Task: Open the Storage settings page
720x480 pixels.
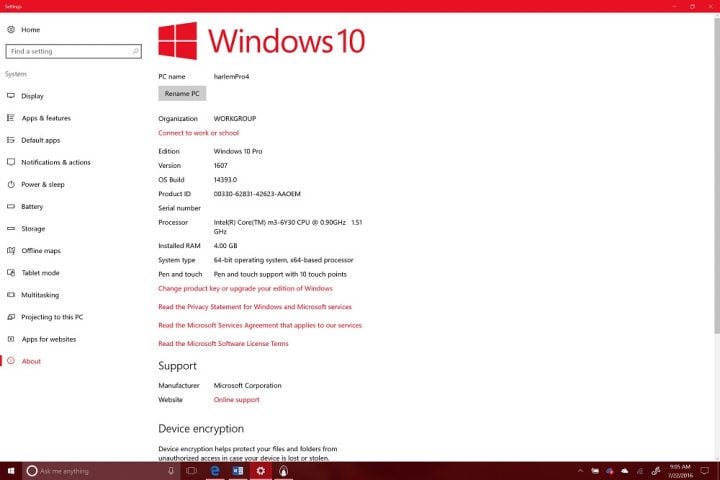Action: coord(33,228)
